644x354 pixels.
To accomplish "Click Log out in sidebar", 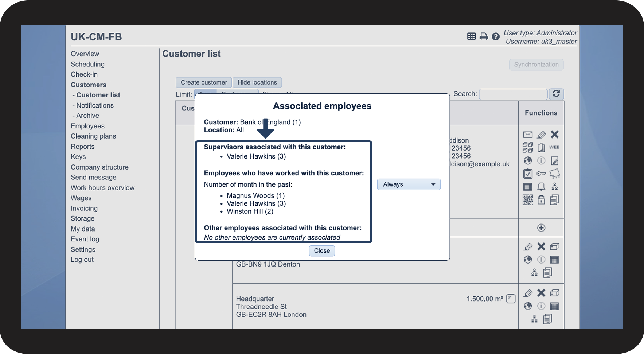I will (x=82, y=260).
